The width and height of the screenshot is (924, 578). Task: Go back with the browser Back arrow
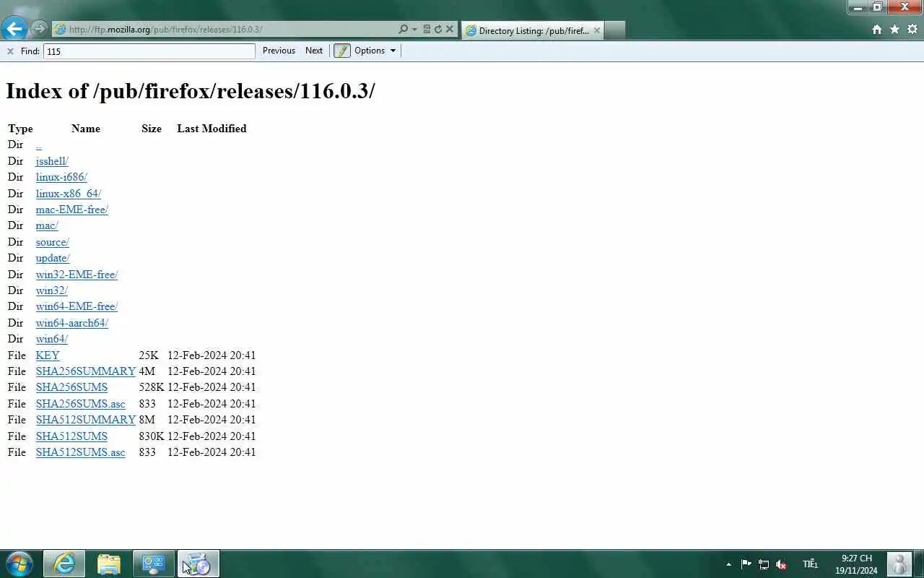pyautogui.click(x=14, y=29)
